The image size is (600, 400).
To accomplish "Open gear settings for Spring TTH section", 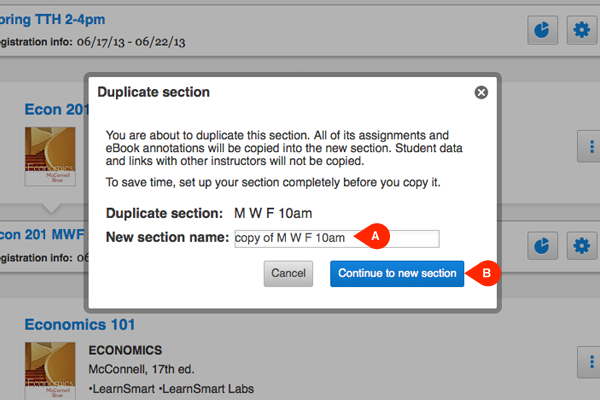I will [581, 30].
